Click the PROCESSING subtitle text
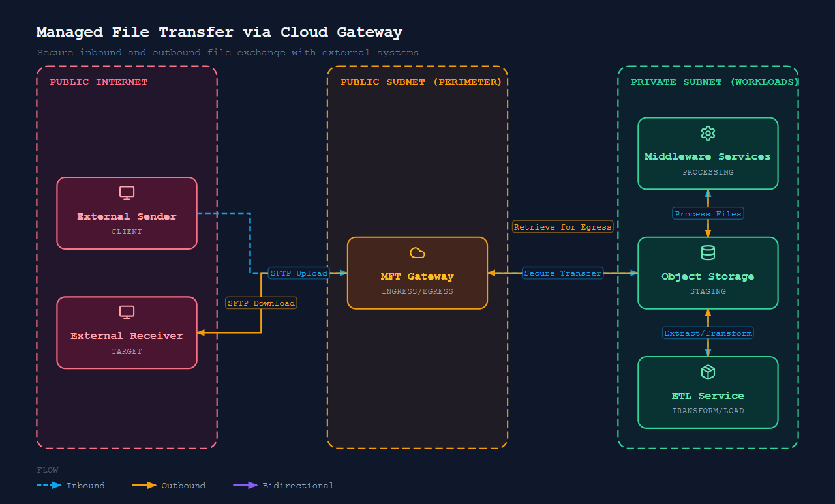This screenshot has width=835, height=504. click(708, 173)
